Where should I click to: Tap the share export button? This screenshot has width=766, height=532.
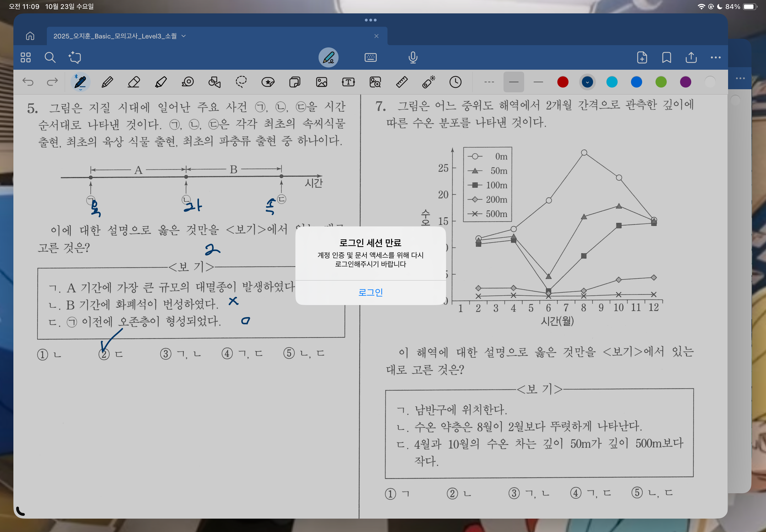[691, 57]
